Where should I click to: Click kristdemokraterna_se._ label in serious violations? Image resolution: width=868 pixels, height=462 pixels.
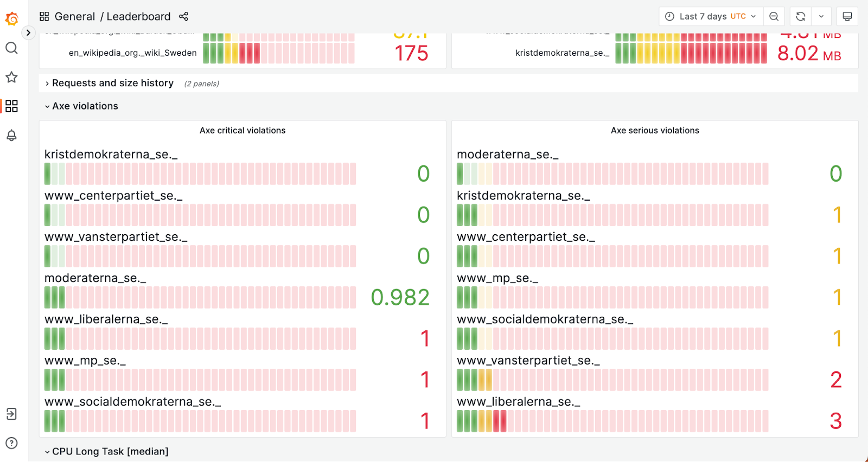[x=524, y=196]
